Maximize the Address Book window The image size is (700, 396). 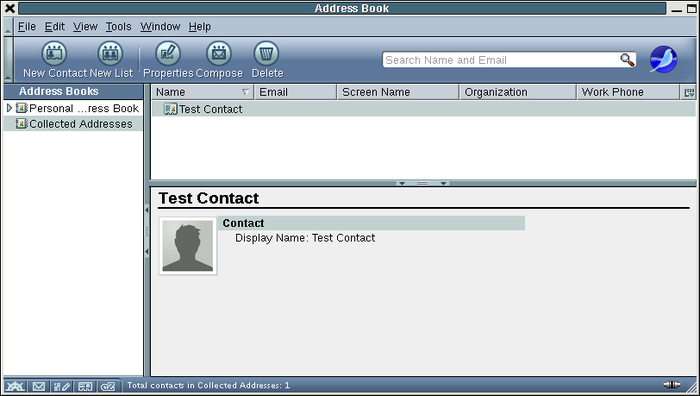(x=691, y=8)
